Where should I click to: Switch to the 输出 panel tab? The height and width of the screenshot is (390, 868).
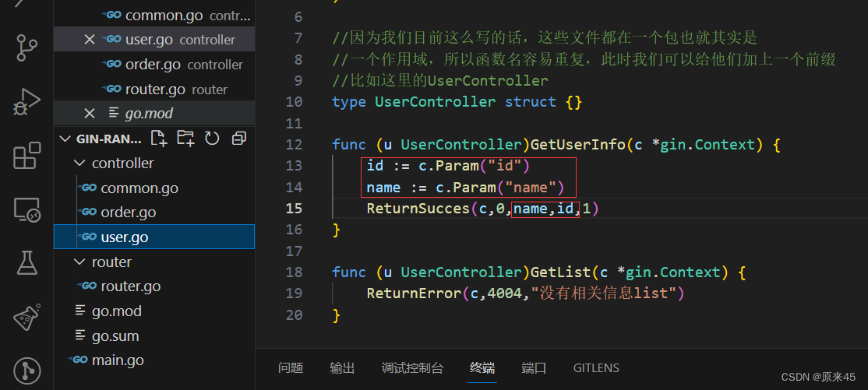342,368
